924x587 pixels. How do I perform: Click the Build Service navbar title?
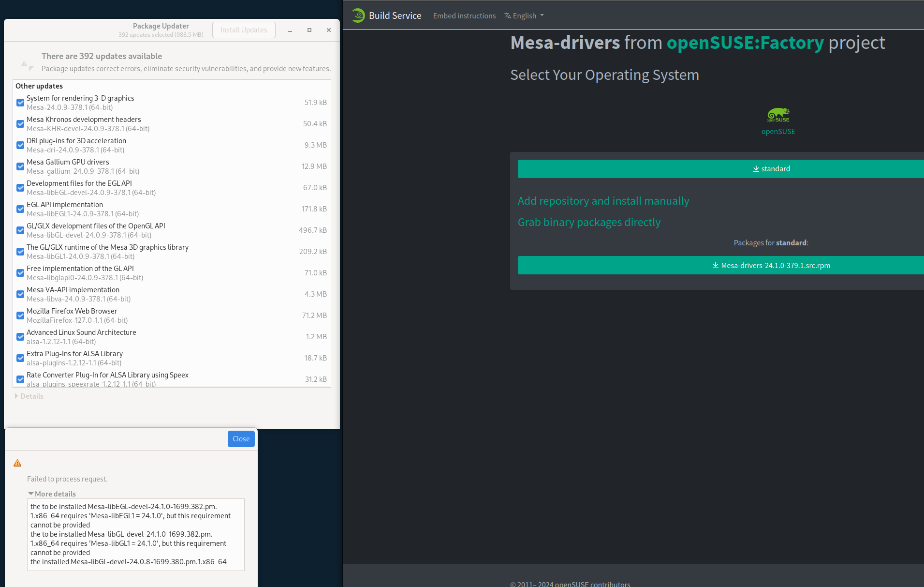pos(395,15)
